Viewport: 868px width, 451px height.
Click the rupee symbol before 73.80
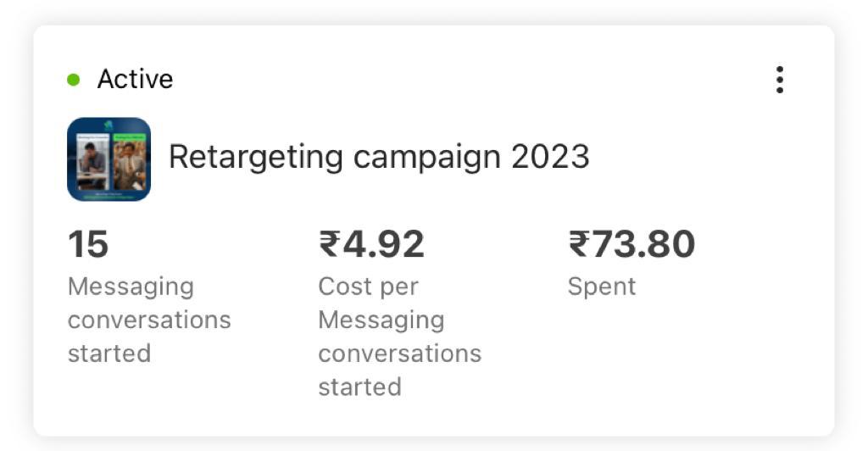tap(580, 244)
